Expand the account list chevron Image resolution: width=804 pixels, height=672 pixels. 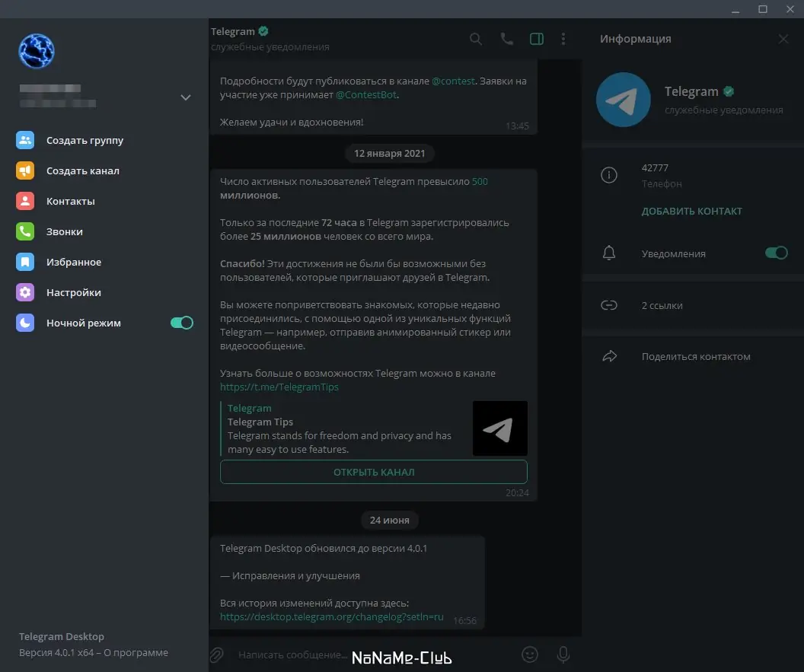(x=186, y=97)
